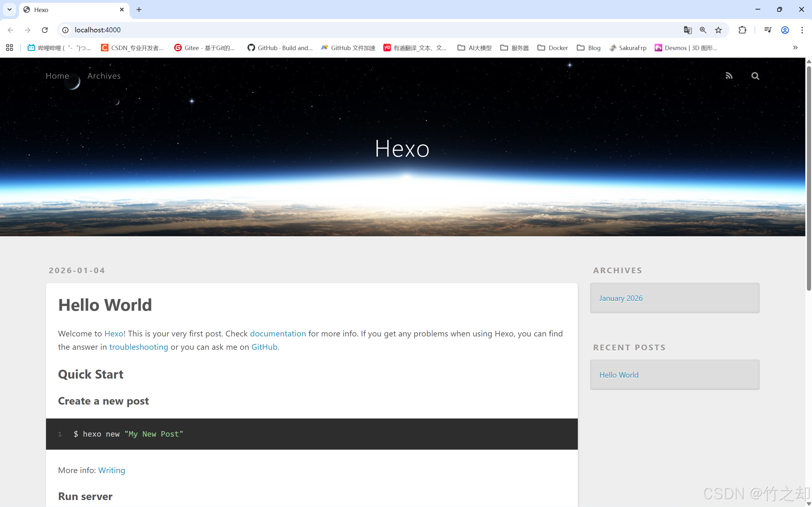
Task: Follow the documentation link in the post
Action: (278, 334)
